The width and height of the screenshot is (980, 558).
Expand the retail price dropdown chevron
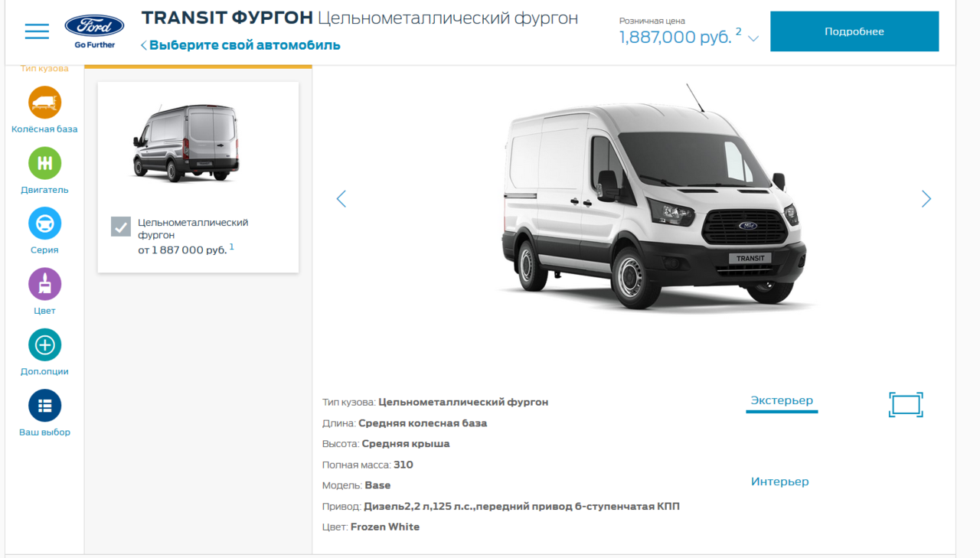(753, 38)
